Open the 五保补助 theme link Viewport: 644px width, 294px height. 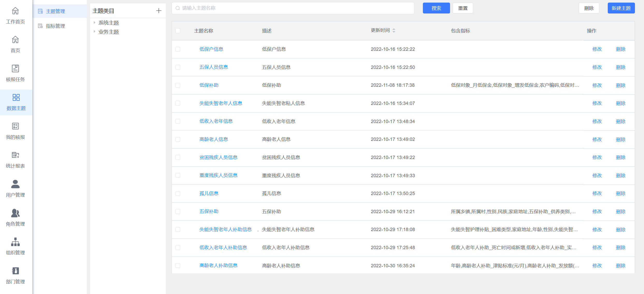coord(209,211)
